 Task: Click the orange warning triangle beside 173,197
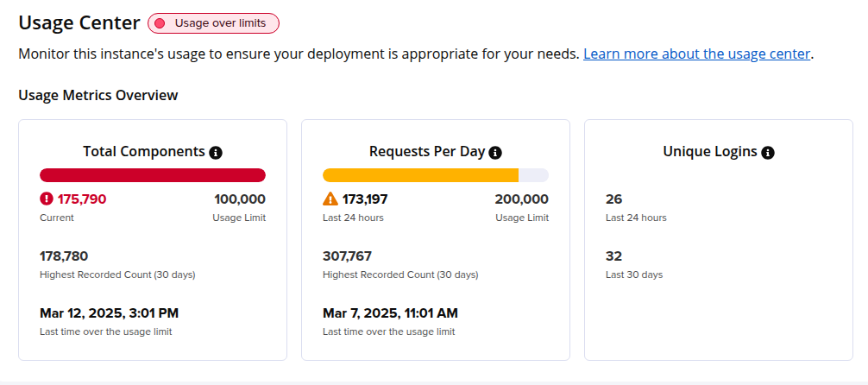(330, 199)
